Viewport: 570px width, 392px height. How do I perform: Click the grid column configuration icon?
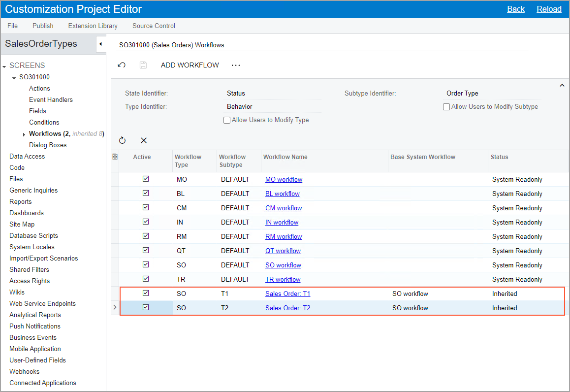click(x=115, y=157)
